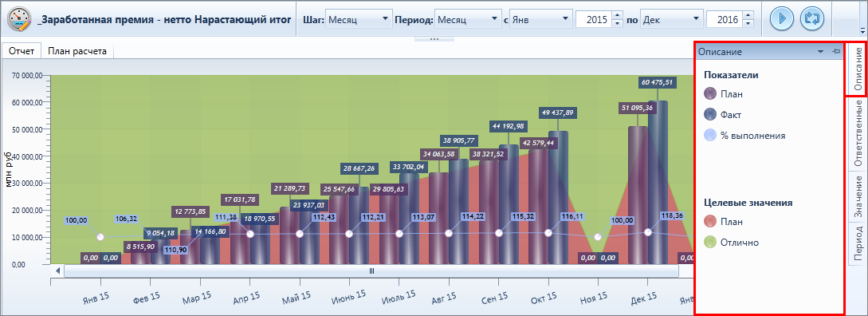Click the horizontal scrollbar left arrow
Viewport: 868px width, 316px height.
click(57, 271)
